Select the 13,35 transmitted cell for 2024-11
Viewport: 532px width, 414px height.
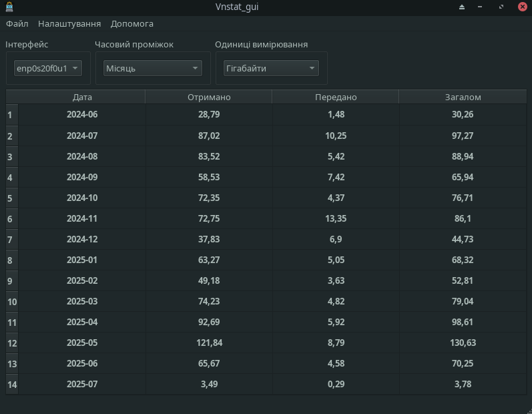336,218
